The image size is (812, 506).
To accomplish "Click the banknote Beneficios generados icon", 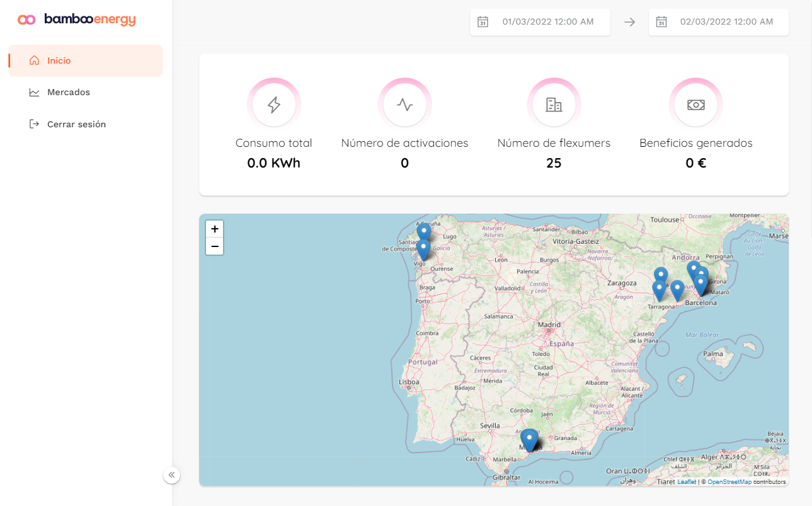I will coord(695,105).
